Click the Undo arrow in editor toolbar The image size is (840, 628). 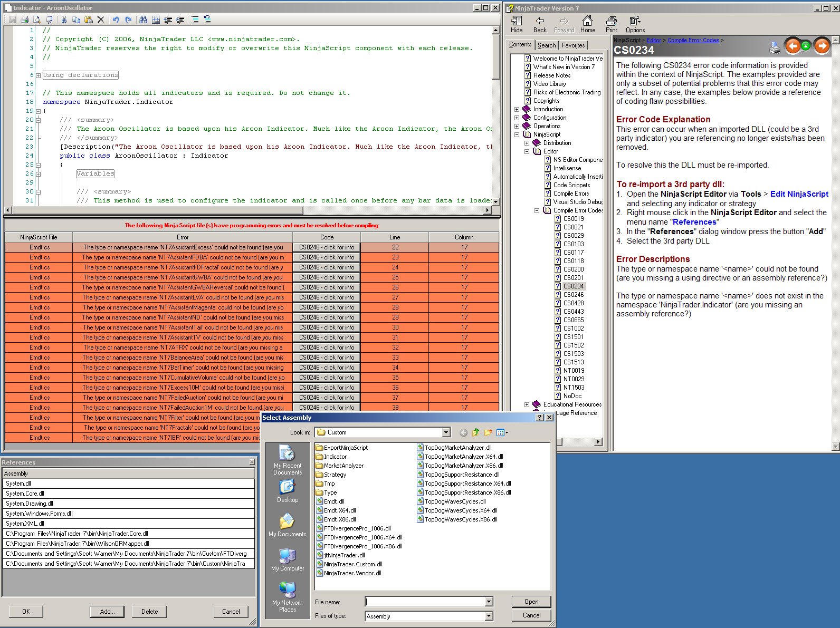pos(116,20)
